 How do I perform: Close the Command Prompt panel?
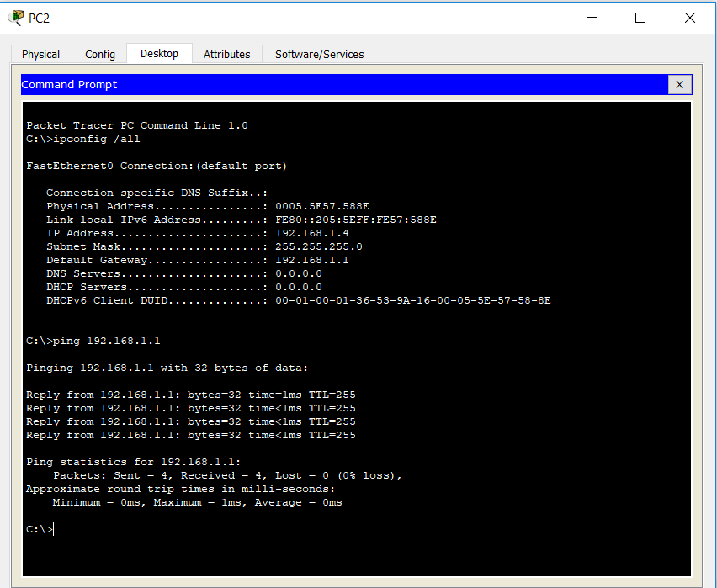coord(680,84)
